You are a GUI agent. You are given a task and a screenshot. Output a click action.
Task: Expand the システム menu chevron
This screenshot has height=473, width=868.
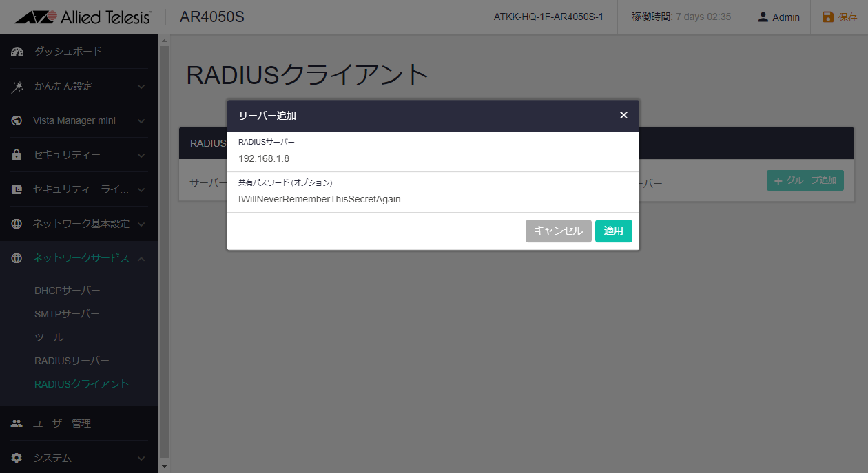141,459
